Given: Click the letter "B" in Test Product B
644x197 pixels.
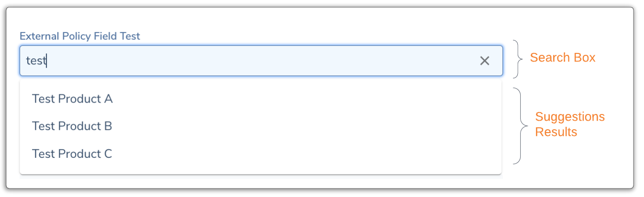Looking at the screenshot, I should [x=108, y=126].
